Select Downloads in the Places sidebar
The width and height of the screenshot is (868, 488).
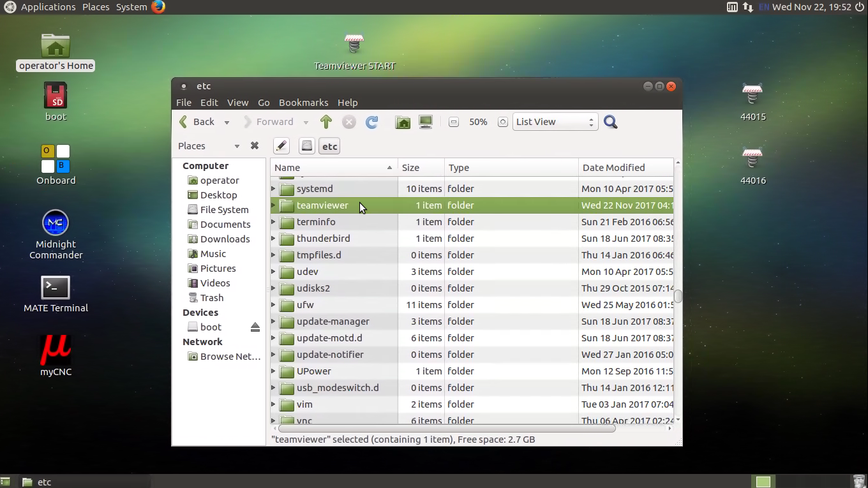coord(225,239)
